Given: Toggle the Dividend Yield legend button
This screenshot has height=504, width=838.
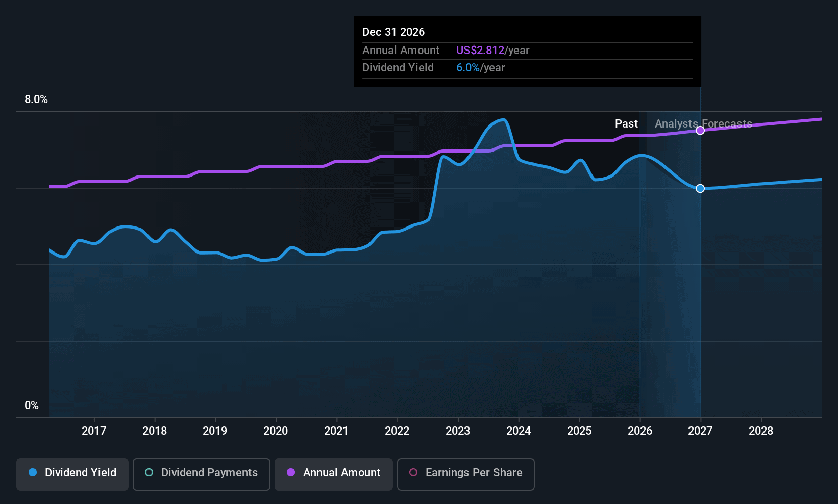Looking at the screenshot, I should click(72, 474).
